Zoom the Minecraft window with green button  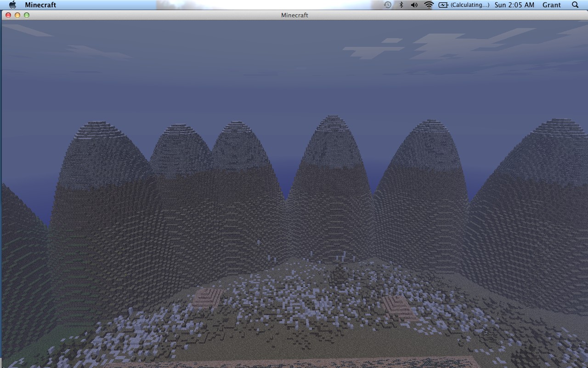point(27,15)
